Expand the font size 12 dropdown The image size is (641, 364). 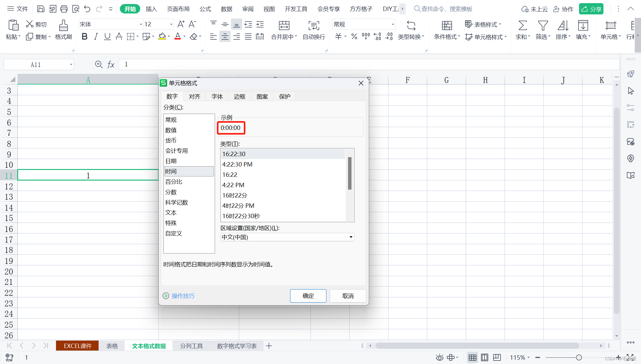[171, 24]
